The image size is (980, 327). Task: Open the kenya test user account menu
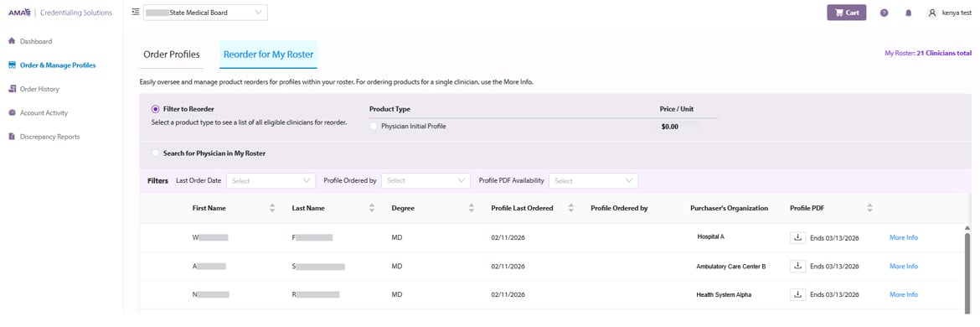[x=949, y=13]
